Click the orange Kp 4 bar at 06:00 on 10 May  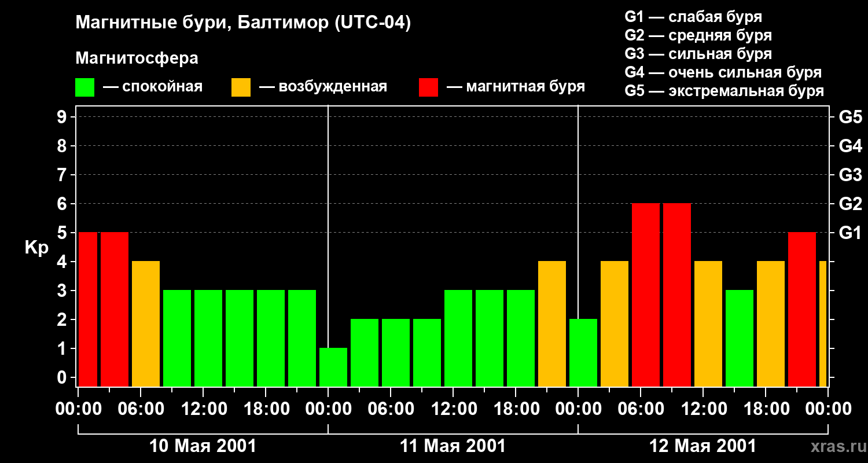point(146,324)
